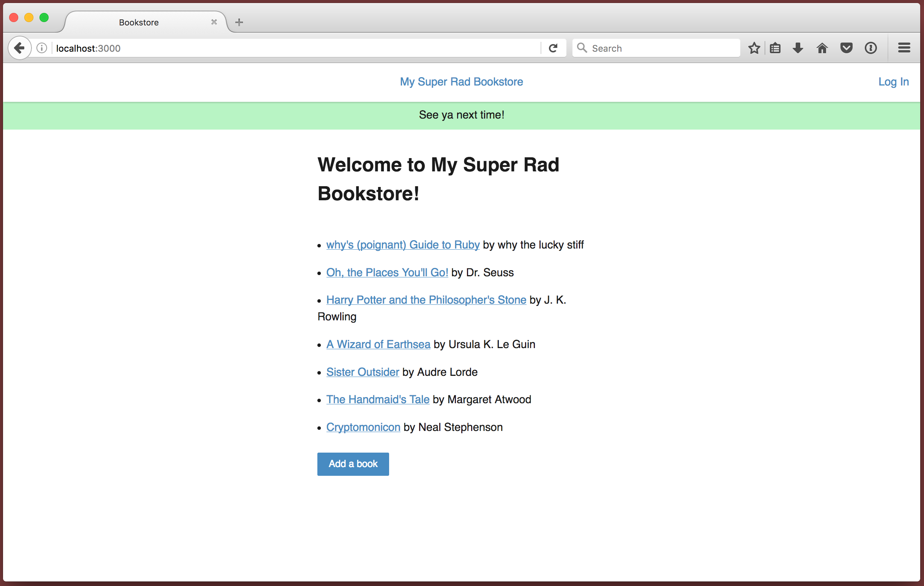This screenshot has width=924, height=586.
Task: Click the My Super Rad Bookstore header
Action: pyautogui.click(x=462, y=82)
